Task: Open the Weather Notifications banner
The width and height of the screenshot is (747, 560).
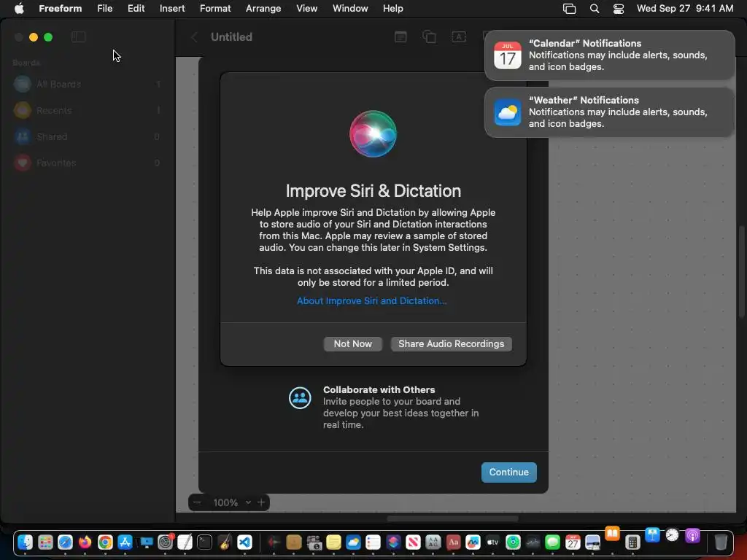Action: click(x=609, y=112)
